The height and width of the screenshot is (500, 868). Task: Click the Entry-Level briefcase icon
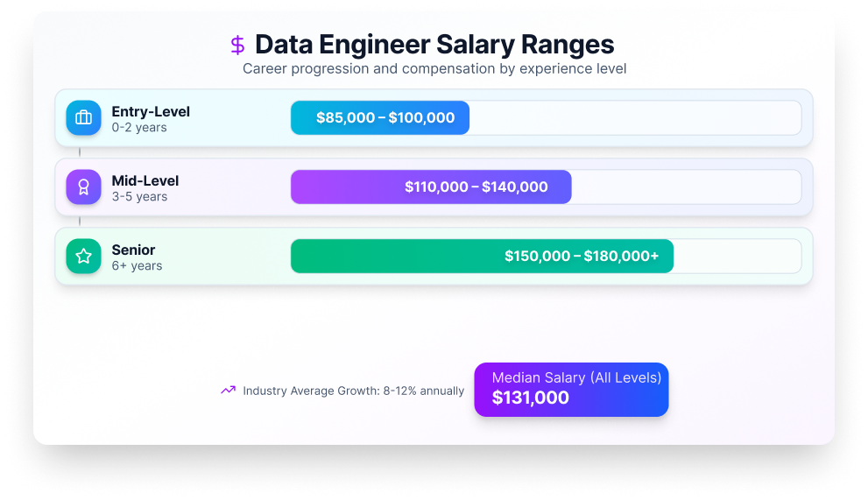point(83,117)
